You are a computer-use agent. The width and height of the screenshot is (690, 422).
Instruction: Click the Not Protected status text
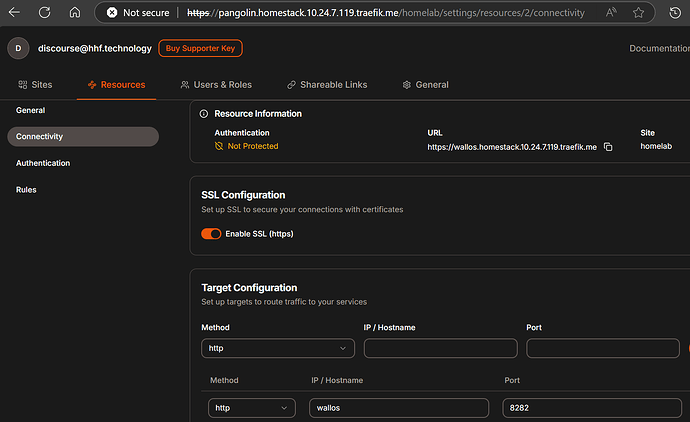click(253, 146)
